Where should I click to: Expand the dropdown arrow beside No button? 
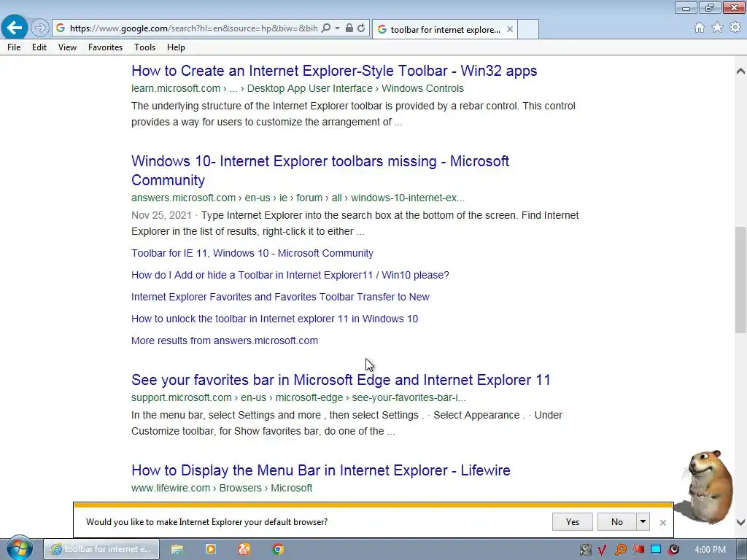click(x=643, y=522)
